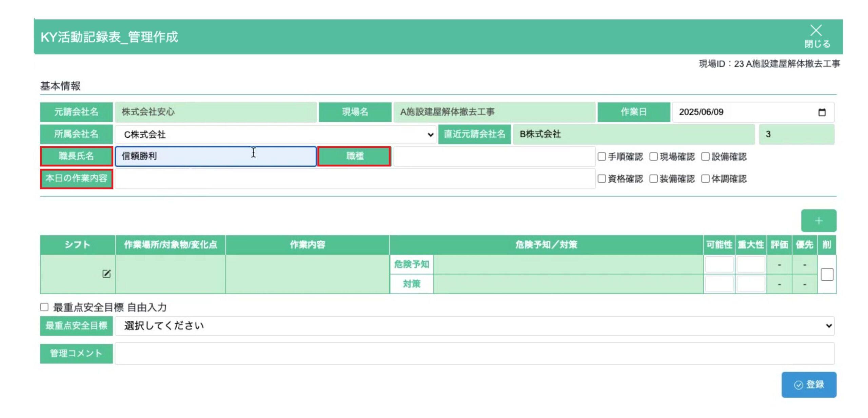
Task: Click the 本日の作業内容 label
Action: tap(76, 179)
